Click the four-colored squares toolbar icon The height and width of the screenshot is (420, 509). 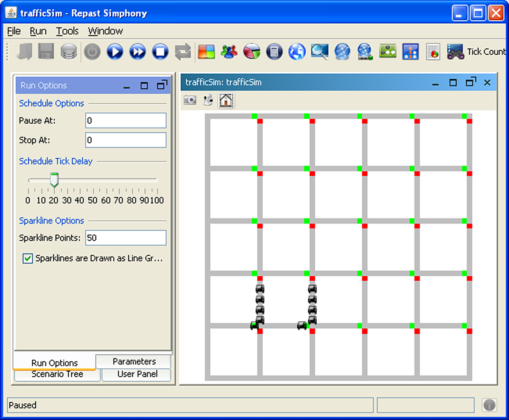click(x=207, y=52)
